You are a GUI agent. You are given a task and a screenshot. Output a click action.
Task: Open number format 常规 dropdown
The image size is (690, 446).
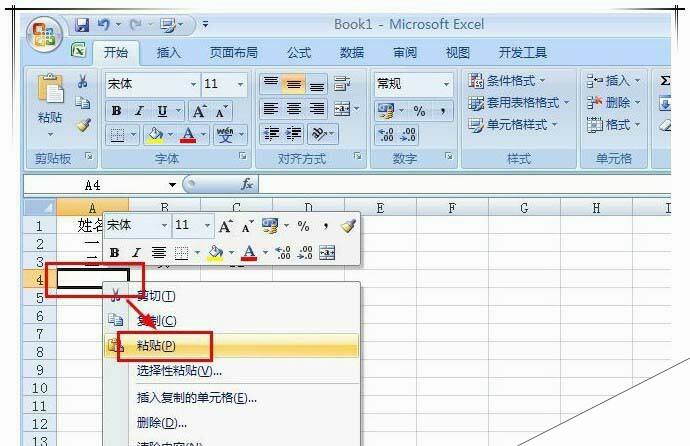446,84
